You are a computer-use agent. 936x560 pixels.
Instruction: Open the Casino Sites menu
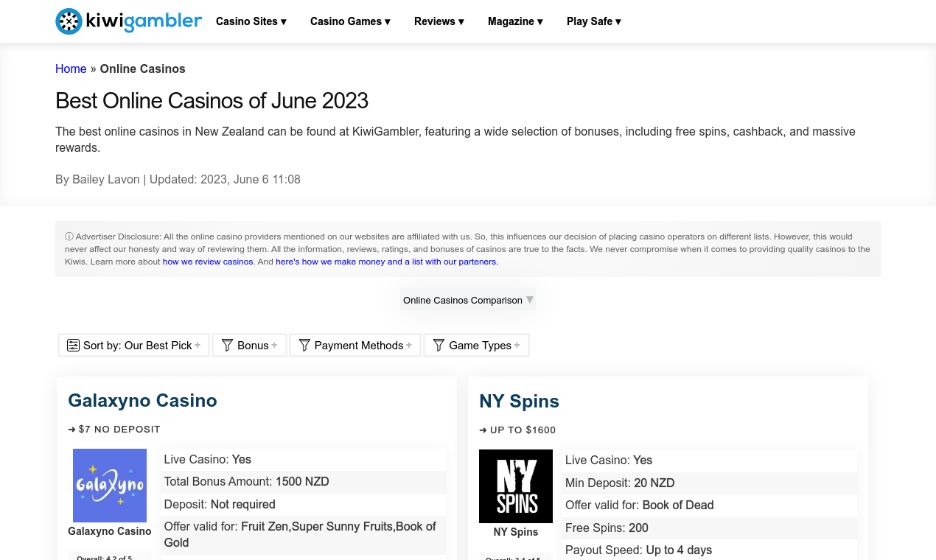tap(251, 21)
